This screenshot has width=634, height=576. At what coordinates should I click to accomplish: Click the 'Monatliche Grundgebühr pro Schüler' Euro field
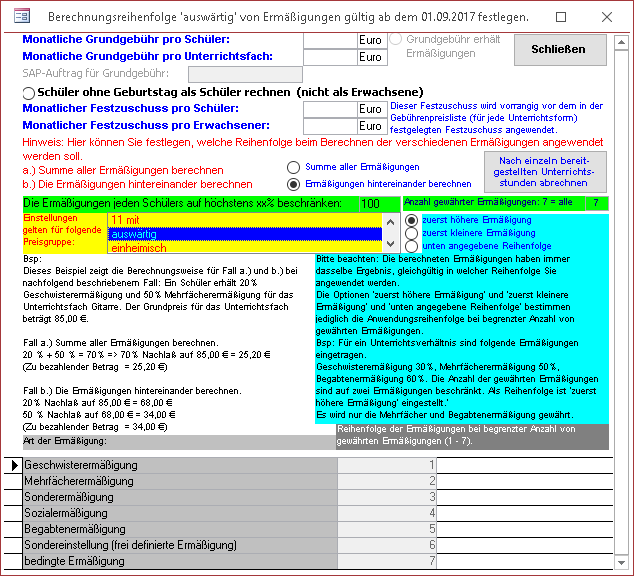(x=330, y=40)
